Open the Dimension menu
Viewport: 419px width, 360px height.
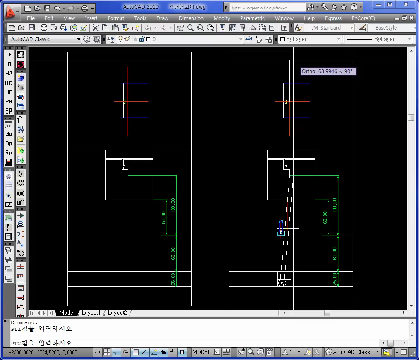pyautogui.click(x=191, y=18)
